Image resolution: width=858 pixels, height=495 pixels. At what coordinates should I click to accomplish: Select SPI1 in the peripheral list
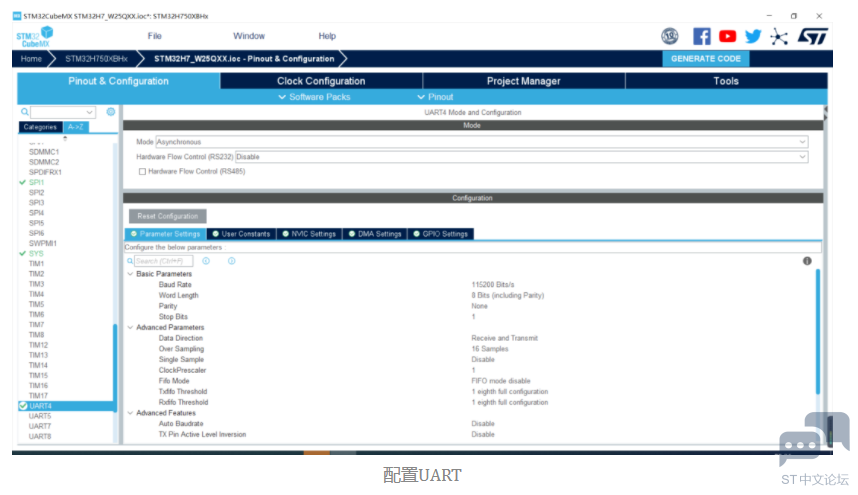[37, 182]
